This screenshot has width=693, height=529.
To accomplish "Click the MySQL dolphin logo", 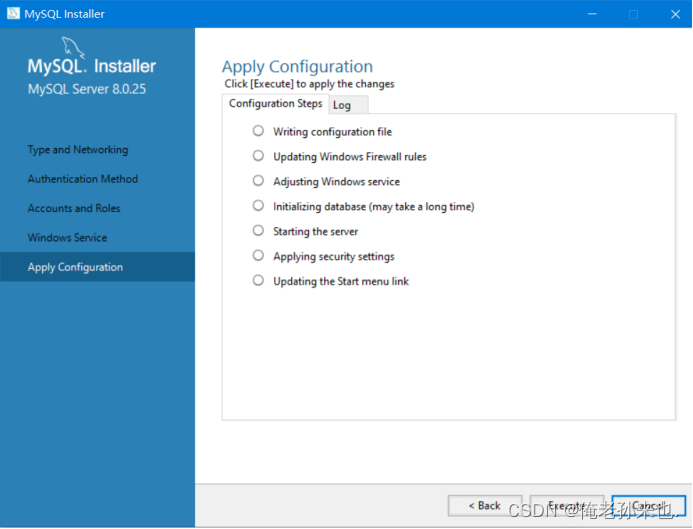I will (x=72, y=47).
